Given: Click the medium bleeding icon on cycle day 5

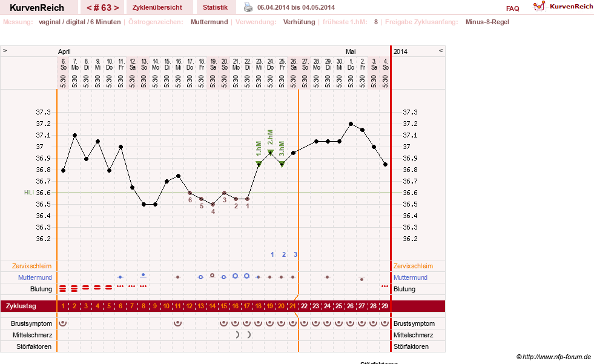Looking at the screenshot, I should pos(109,288).
